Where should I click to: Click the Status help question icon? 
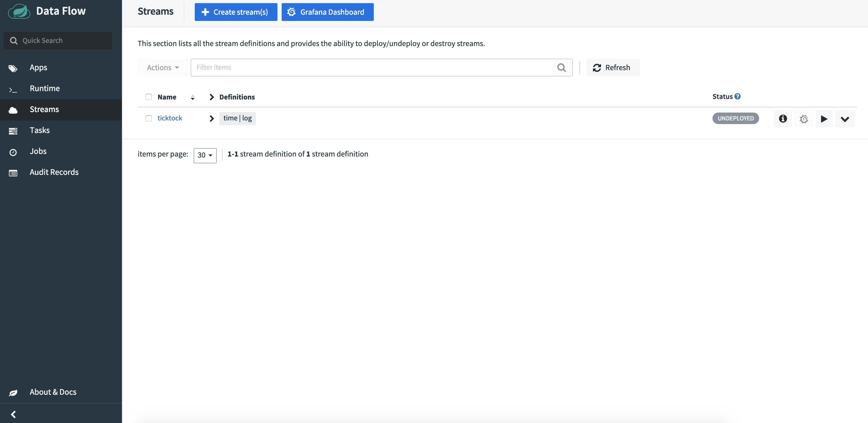738,96
